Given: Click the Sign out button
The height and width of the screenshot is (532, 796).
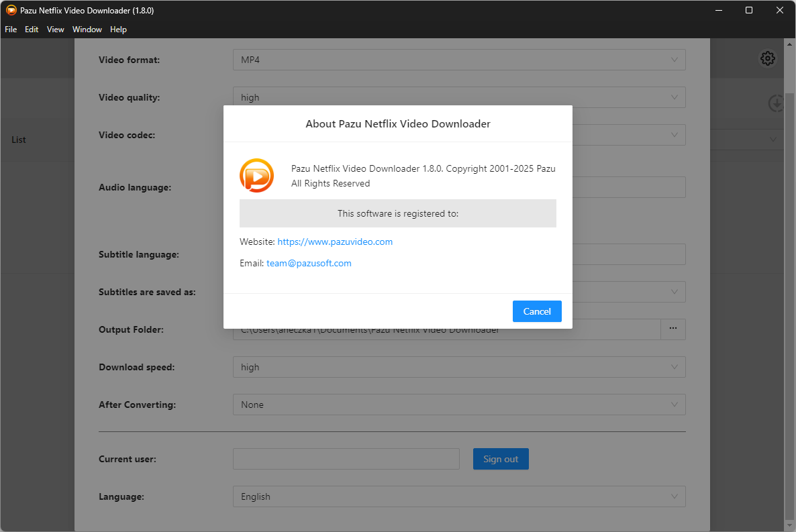Looking at the screenshot, I should point(501,459).
